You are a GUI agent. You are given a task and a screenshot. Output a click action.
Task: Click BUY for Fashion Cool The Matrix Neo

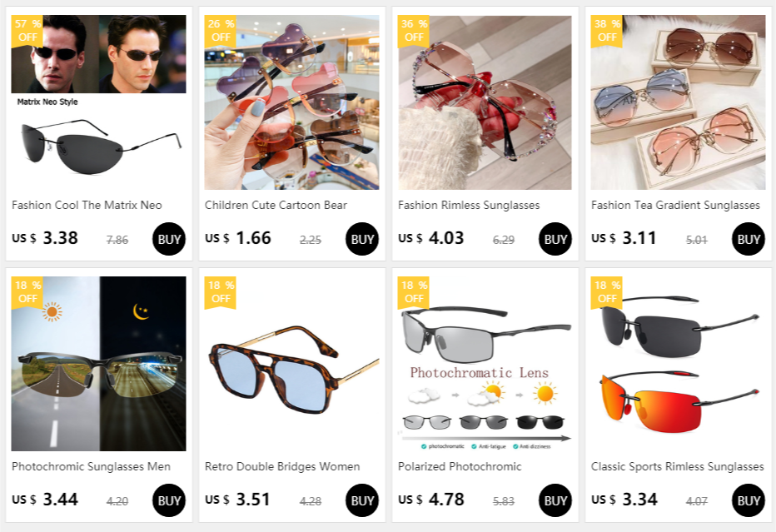coord(169,239)
